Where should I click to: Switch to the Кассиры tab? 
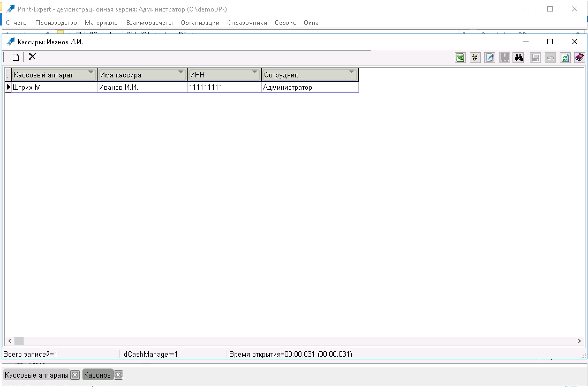tap(98, 375)
